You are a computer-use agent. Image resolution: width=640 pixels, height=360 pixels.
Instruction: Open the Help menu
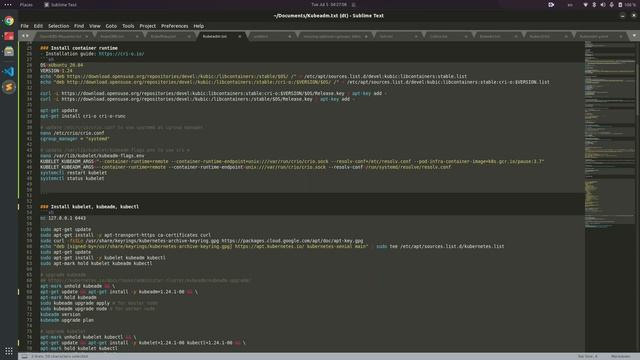tap(198, 26)
